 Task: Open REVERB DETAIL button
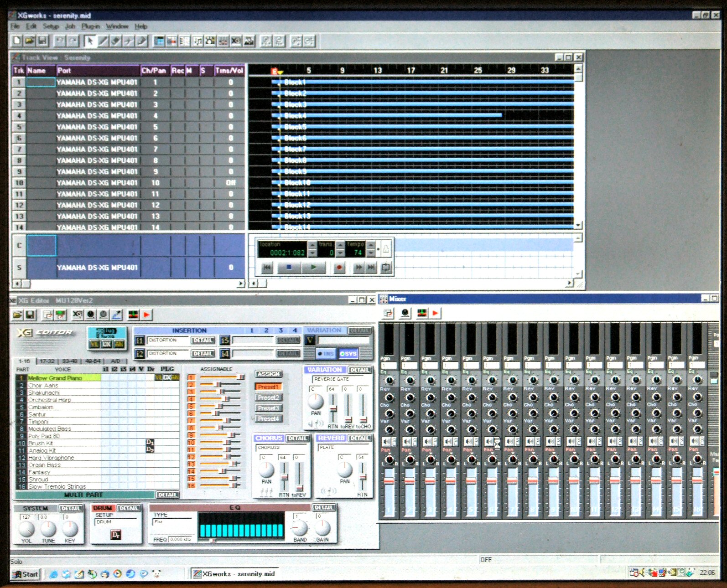pos(360,438)
